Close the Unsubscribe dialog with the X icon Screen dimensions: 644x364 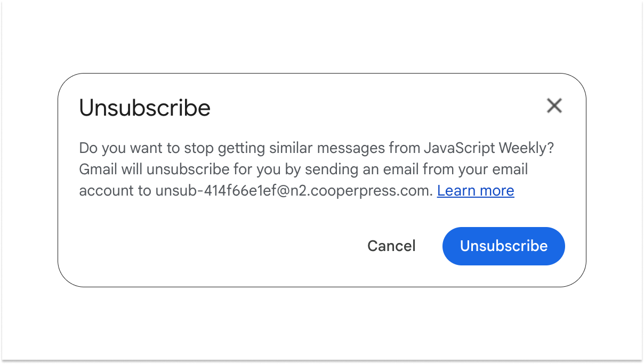[x=554, y=106]
